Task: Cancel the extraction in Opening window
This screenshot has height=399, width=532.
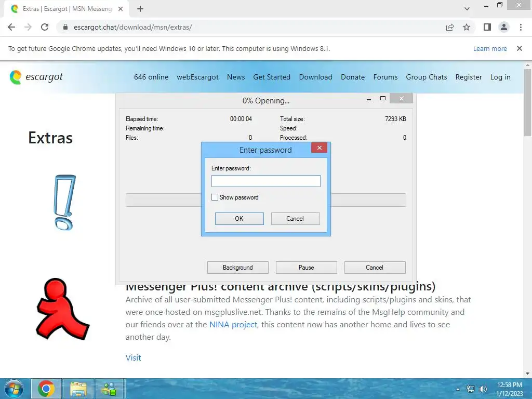Action: 375,268
